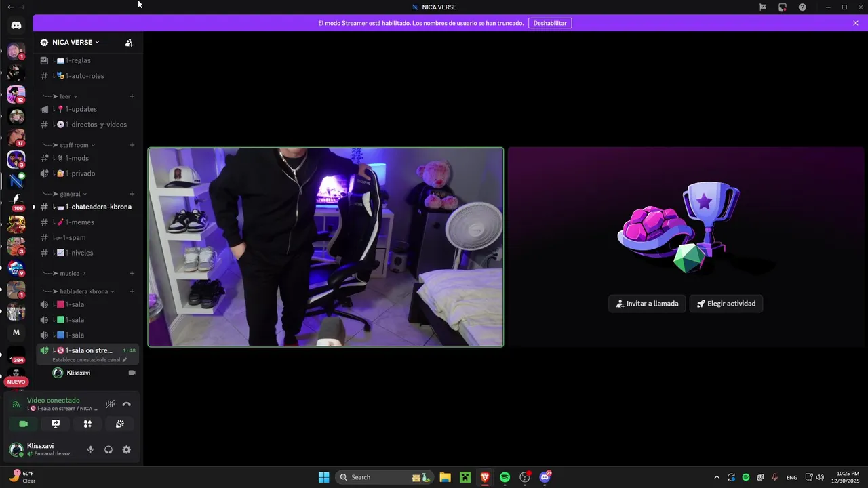The height and width of the screenshot is (488, 868).
Task: Toggle camera off in voice panel
Action: pos(23,424)
